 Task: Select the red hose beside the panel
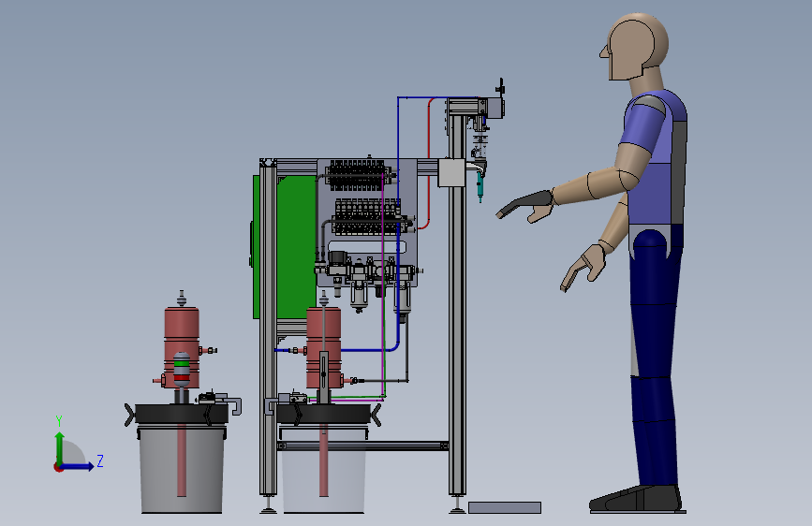[x=429, y=163]
